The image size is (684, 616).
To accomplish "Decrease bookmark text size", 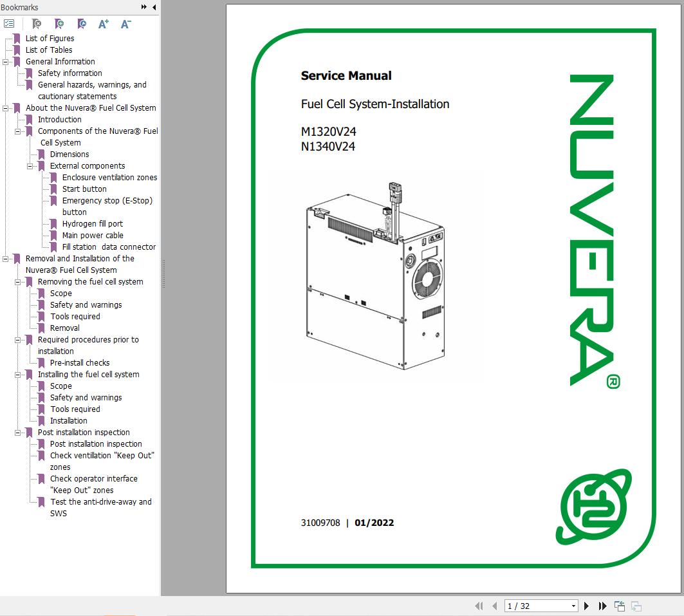I will [125, 24].
